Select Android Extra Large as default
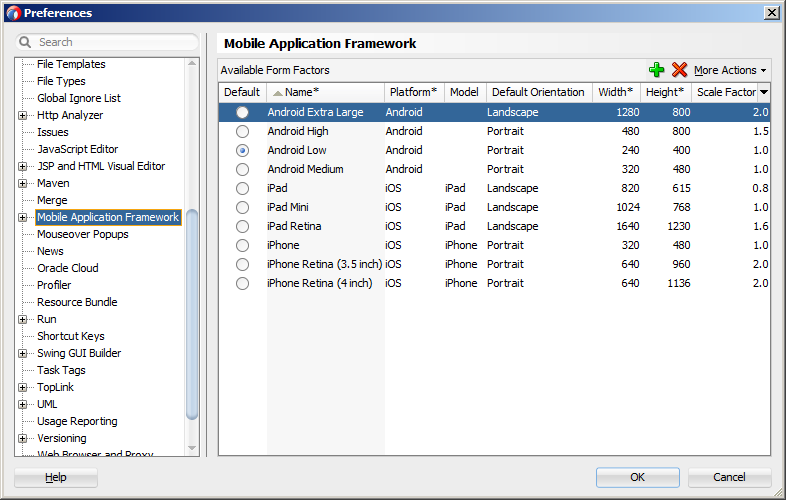The width and height of the screenshot is (786, 500). [x=243, y=112]
